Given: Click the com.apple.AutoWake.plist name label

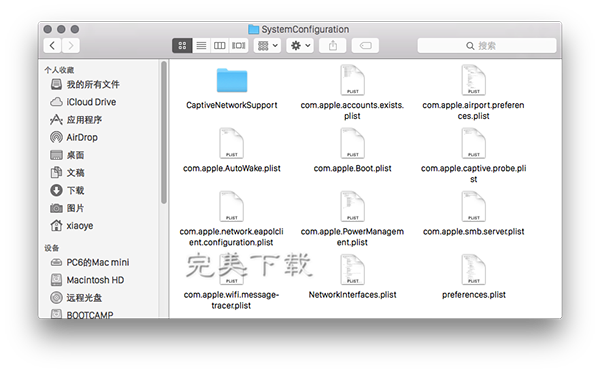Looking at the screenshot, I should click(232, 168).
